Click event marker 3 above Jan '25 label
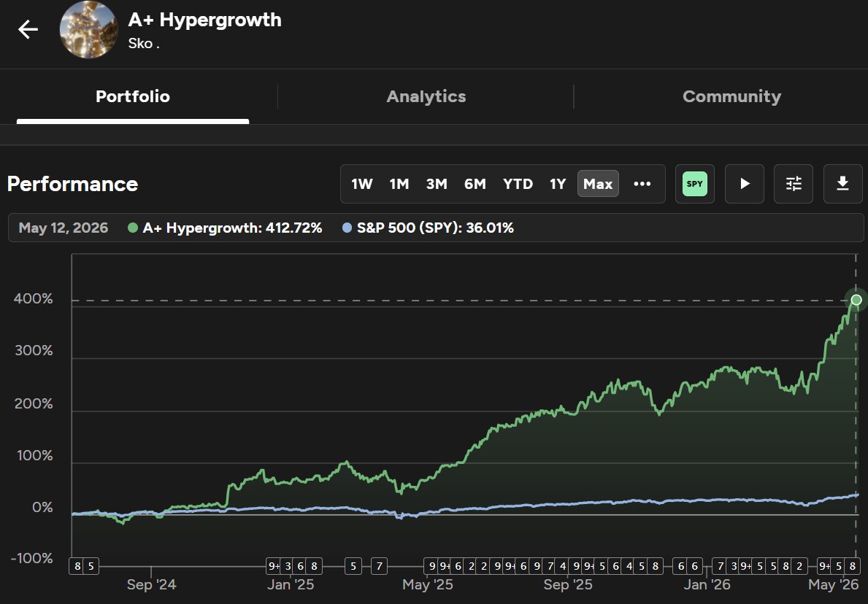Image resolution: width=868 pixels, height=604 pixels. (x=288, y=566)
